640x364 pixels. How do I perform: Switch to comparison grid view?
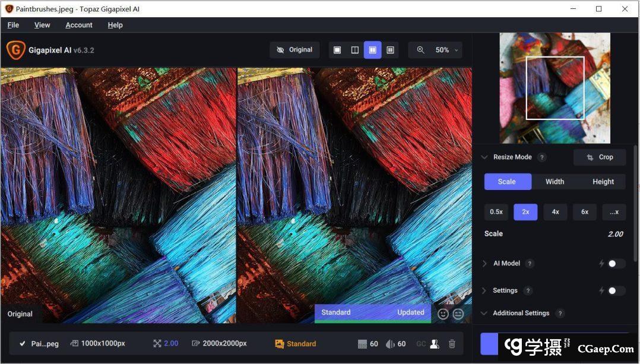tap(390, 50)
